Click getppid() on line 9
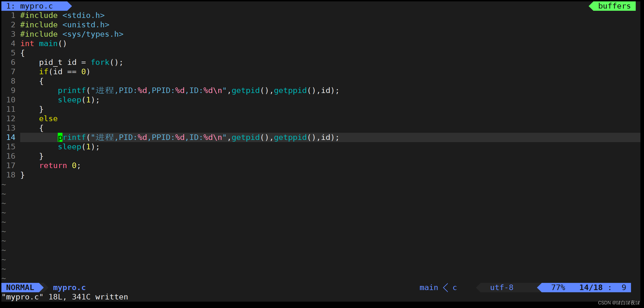644x308 pixels. click(295, 91)
